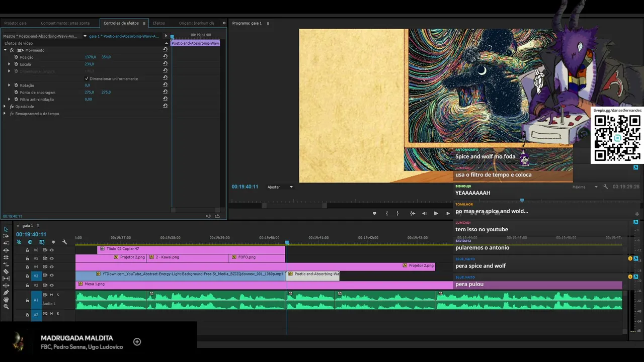Hide track V6 with eye icon
Screen dimensions: 644x362
tap(52, 250)
